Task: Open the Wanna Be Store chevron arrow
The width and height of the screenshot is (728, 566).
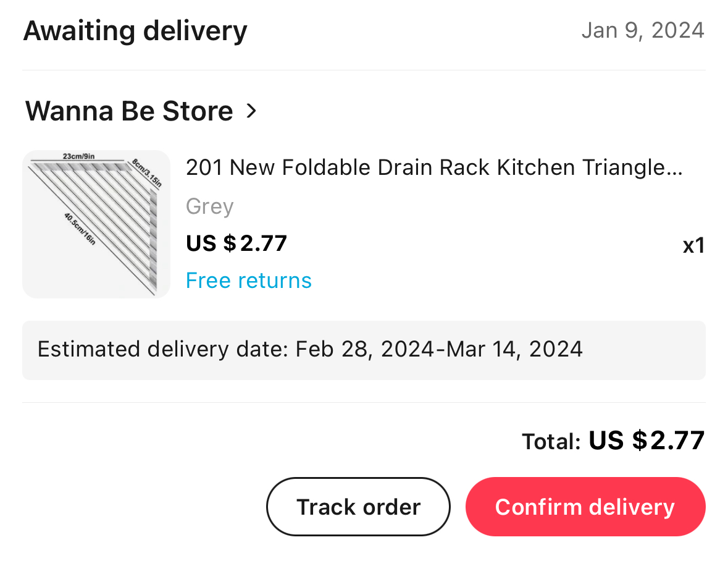Action: click(x=251, y=111)
